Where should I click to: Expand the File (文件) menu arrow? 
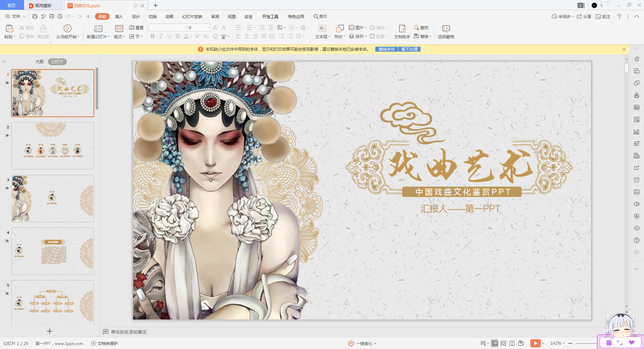[24, 16]
